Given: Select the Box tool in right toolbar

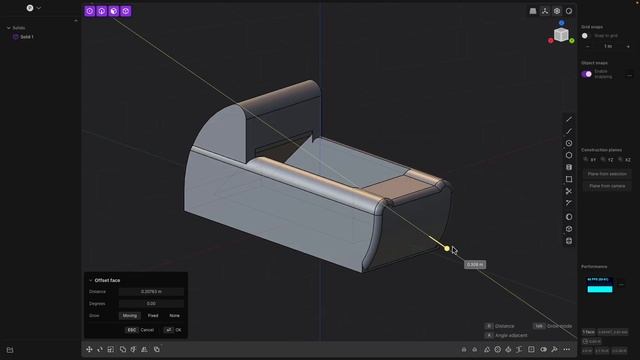Looking at the screenshot, I should click(569, 229).
